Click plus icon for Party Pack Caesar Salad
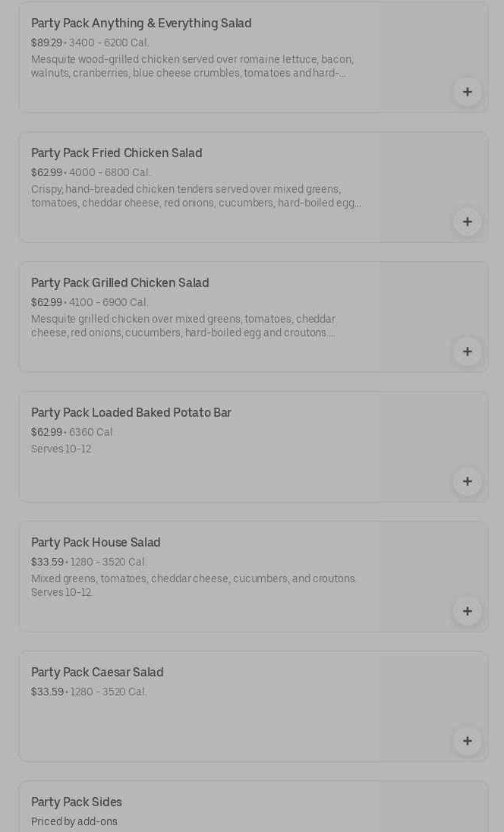Viewport: 504px width, 832px height. 467,741
